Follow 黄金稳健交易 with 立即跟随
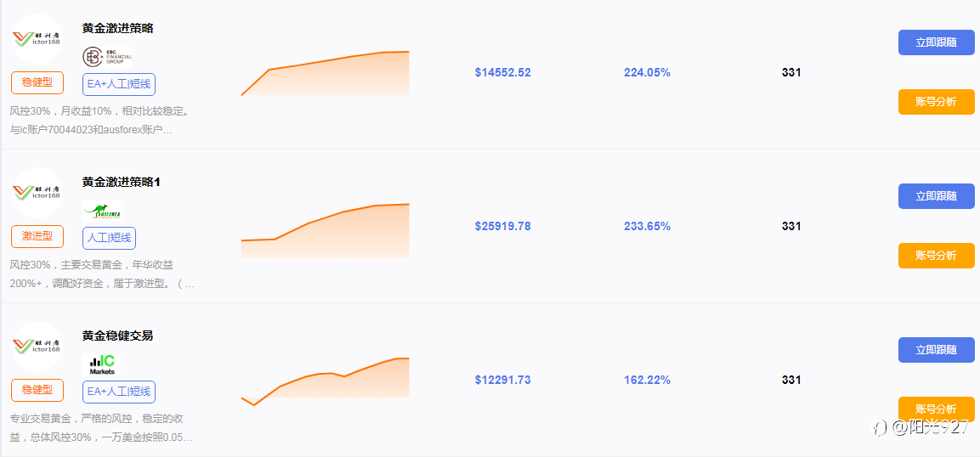The width and height of the screenshot is (980, 457). tap(937, 350)
